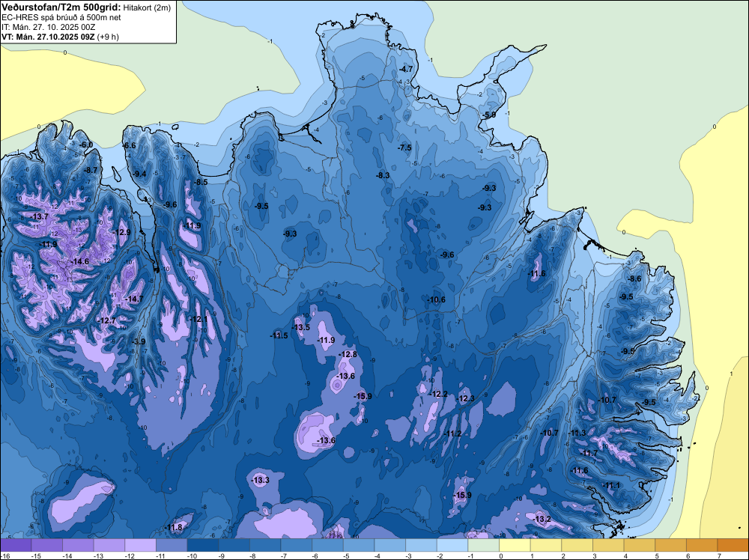
Task: Click the -10.6 temperature label
Action: click(x=436, y=299)
